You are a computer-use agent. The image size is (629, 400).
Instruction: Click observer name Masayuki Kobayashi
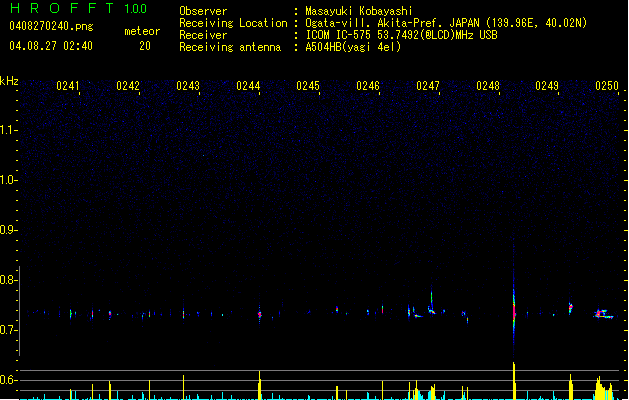pyautogui.click(x=359, y=11)
